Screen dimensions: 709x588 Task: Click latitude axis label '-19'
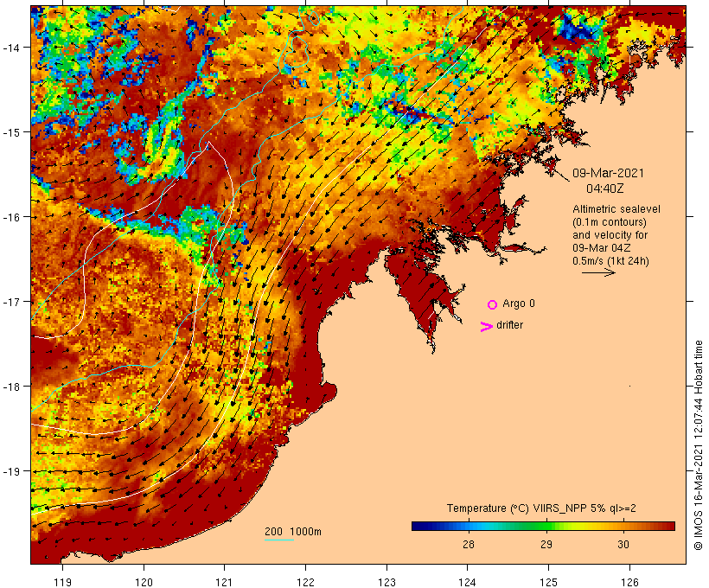10,471
